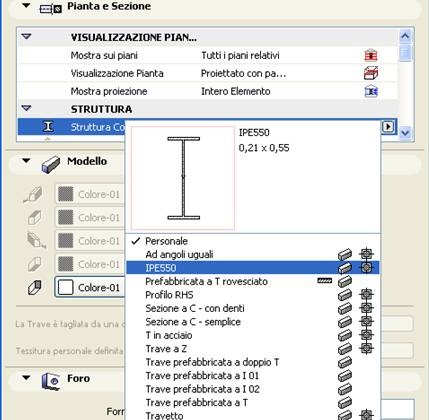The width and height of the screenshot is (429, 420).
Task: Choose Trave prefabbricata a I 02
Action: click(203, 389)
